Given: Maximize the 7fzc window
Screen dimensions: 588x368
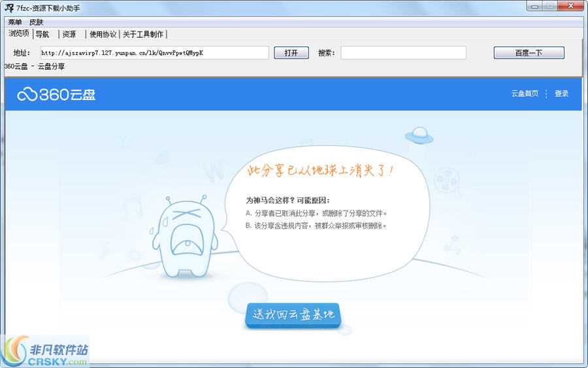Looking at the screenshot, I should 549,6.
